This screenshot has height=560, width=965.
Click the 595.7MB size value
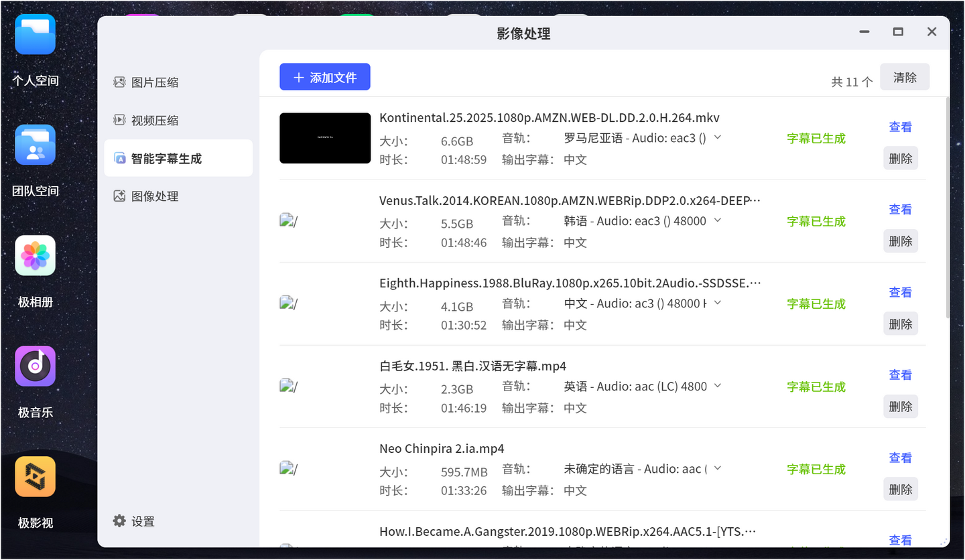point(464,472)
